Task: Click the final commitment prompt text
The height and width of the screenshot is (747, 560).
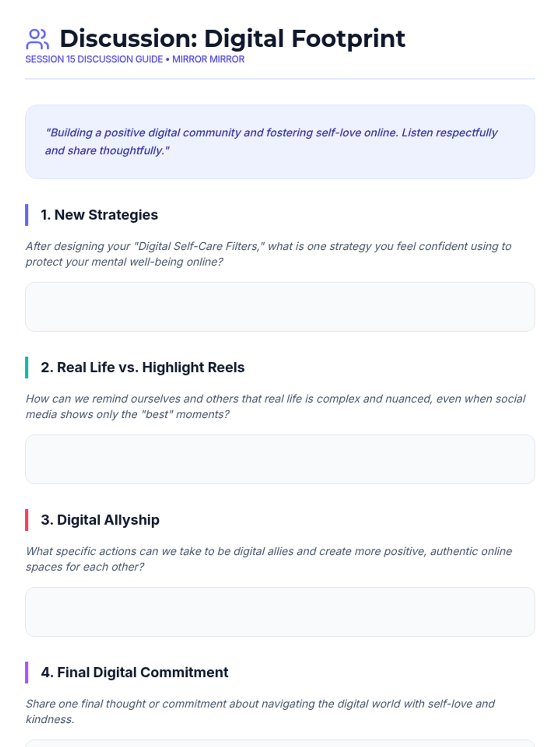Action: [x=260, y=711]
